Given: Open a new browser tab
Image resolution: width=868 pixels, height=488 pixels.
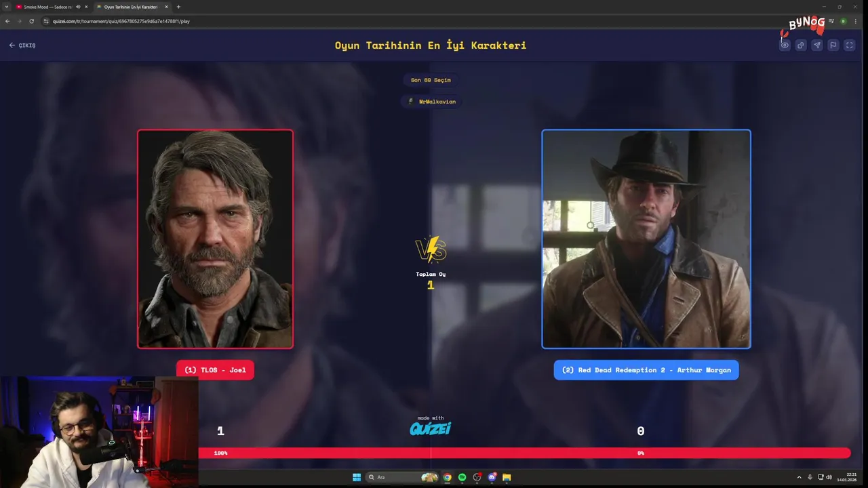Looking at the screenshot, I should [x=178, y=7].
